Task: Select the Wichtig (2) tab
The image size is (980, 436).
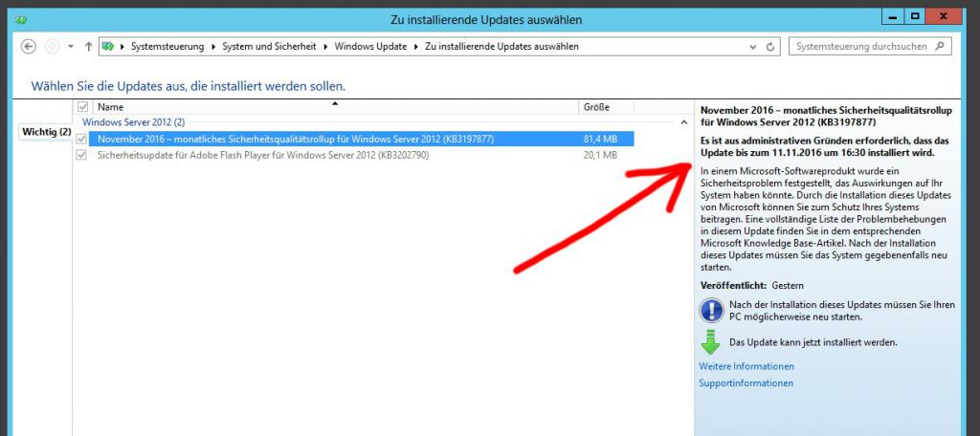Action: click(x=46, y=132)
